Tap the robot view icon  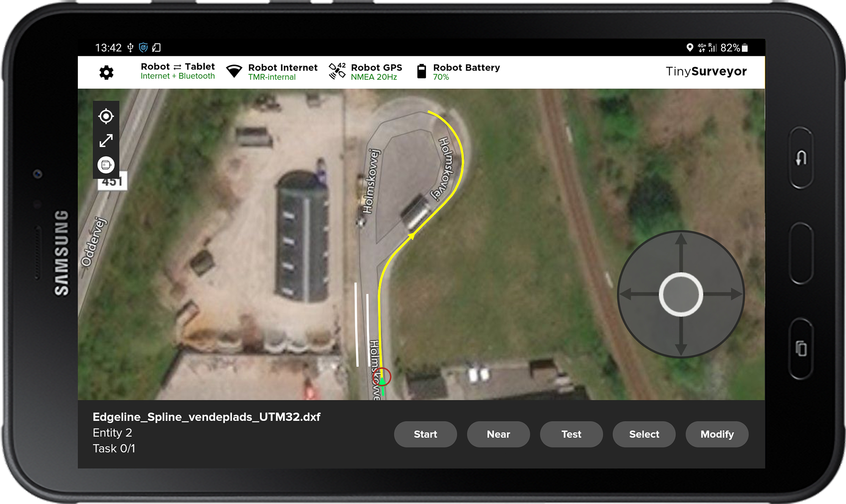(106, 165)
